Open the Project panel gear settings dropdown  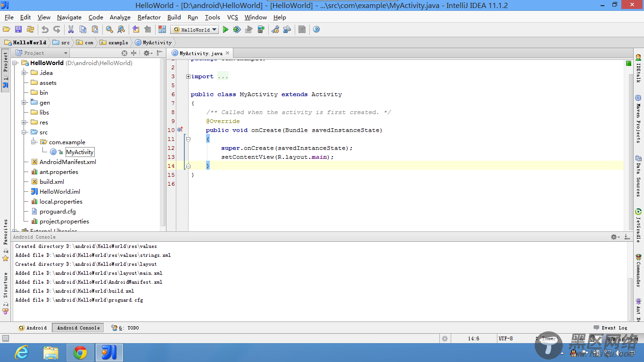coord(148,53)
